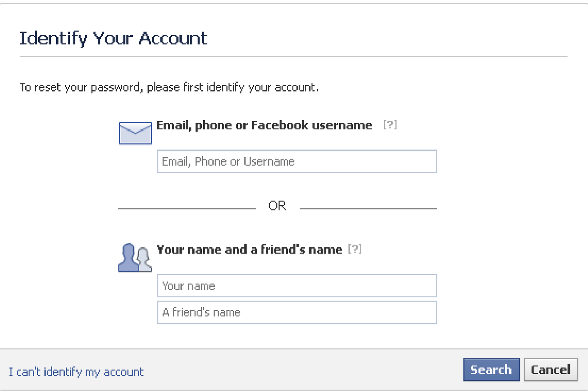
Task: Open help [?] next to Facebook username label
Action: pos(390,125)
